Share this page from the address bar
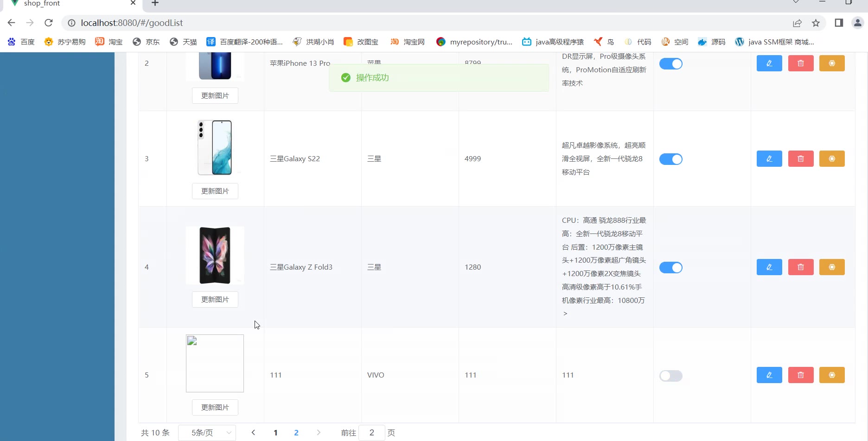 797,23
